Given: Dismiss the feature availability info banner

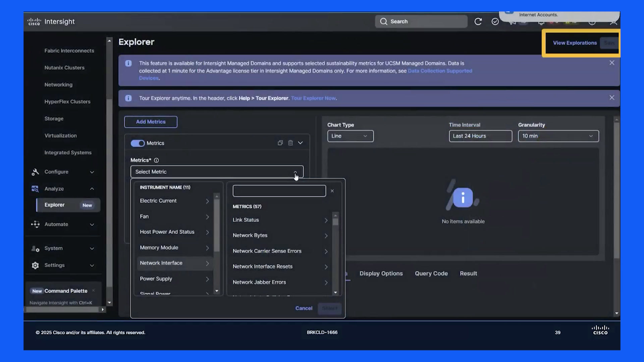Looking at the screenshot, I should (x=612, y=63).
